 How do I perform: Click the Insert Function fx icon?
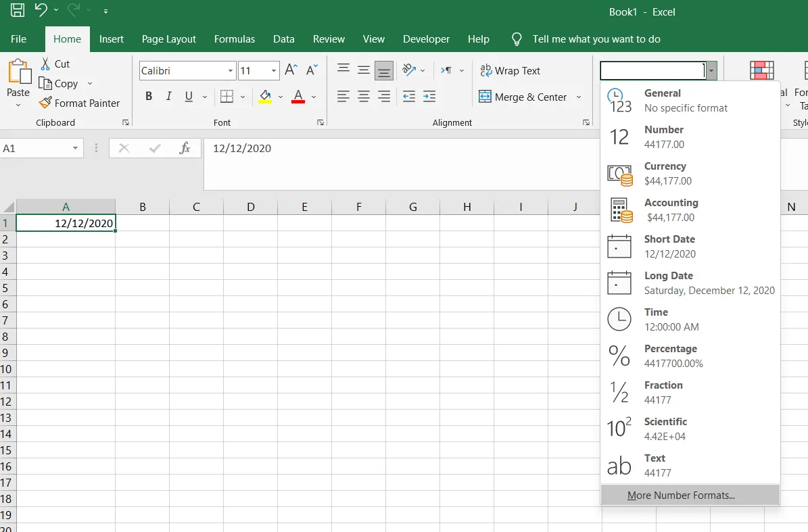[x=185, y=148]
